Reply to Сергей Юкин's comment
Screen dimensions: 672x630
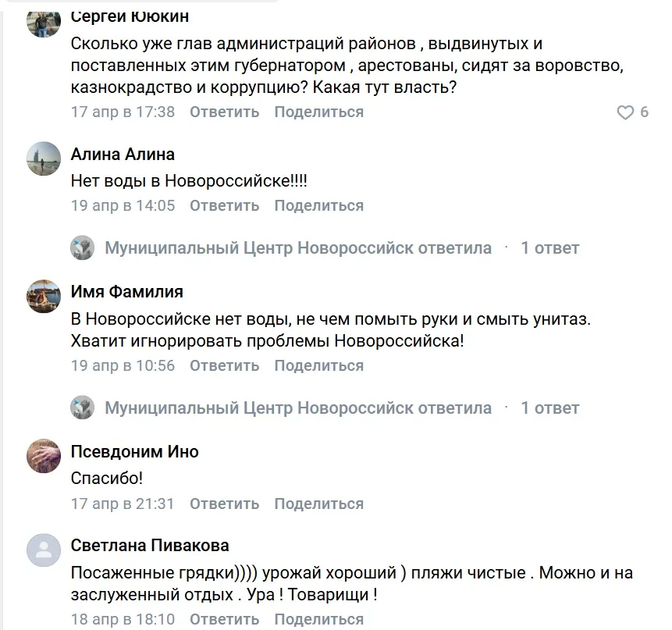tap(224, 112)
